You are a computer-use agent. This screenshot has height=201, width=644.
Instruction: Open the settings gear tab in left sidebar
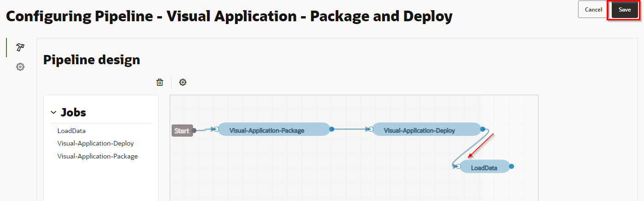[20, 67]
